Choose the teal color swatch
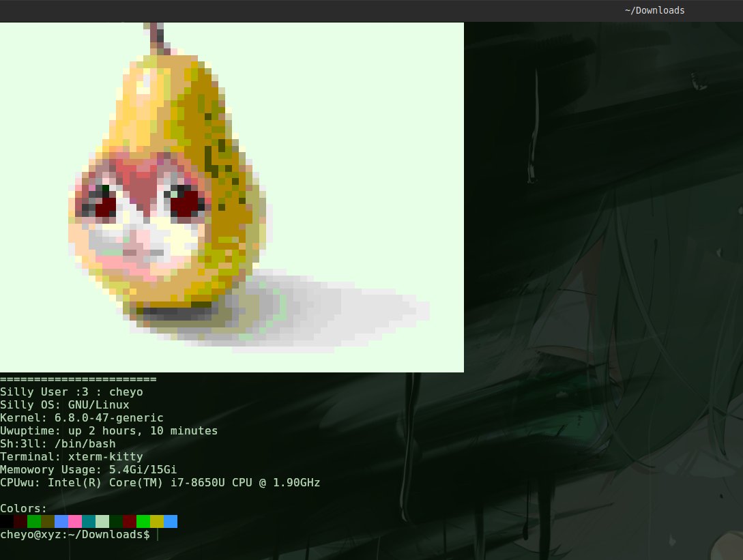The width and height of the screenshot is (743, 560). tap(89, 522)
